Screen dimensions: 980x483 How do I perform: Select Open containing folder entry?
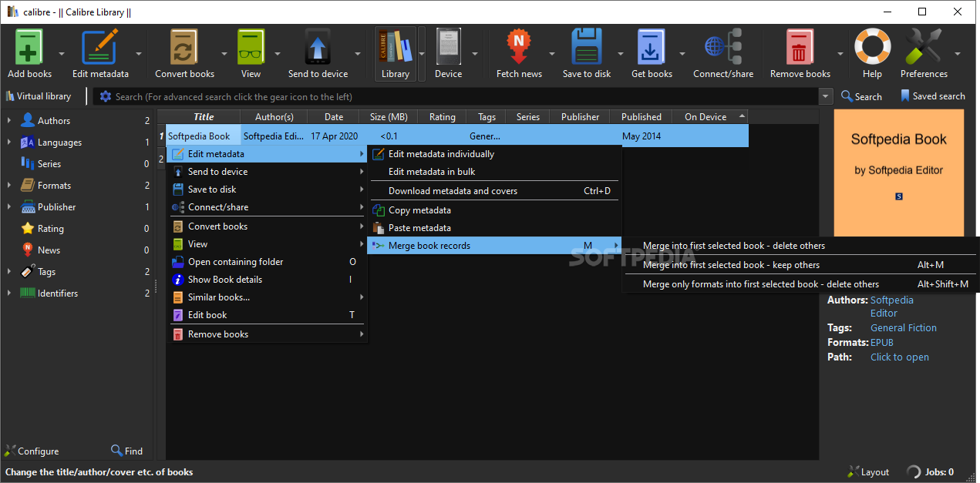(x=268, y=262)
